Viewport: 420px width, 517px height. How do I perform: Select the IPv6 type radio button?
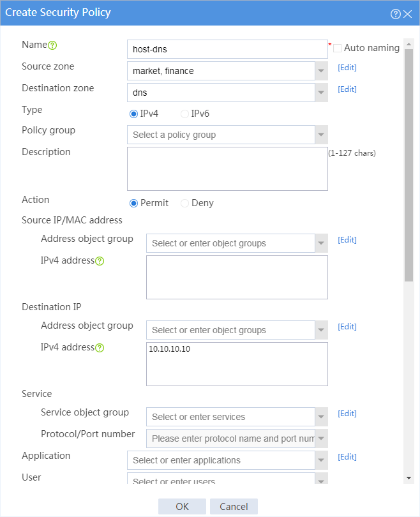pyautogui.click(x=184, y=114)
